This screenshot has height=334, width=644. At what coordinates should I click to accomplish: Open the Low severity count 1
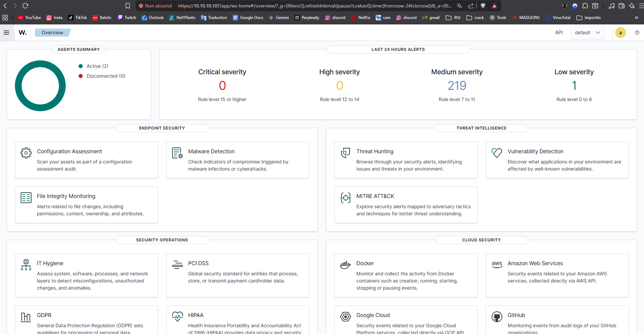[574, 85]
